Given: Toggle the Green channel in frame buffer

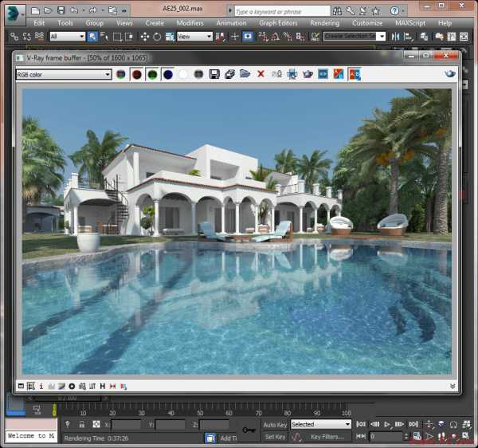Looking at the screenshot, I should [152, 74].
